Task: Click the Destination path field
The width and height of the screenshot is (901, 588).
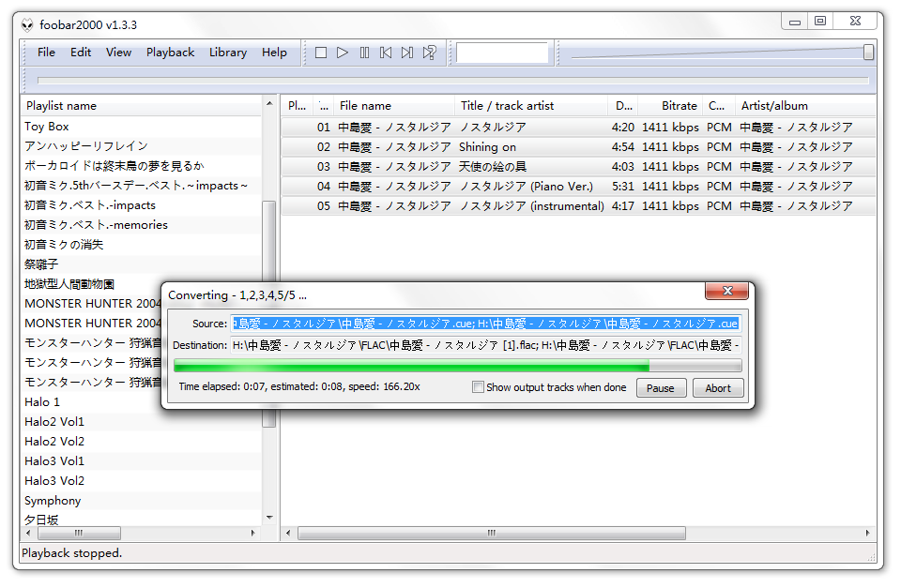Action: (x=485, y=345)
